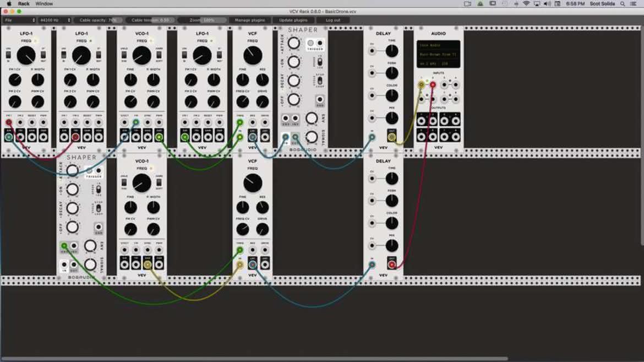Click the SQR output jack on top-row VCO-1
This screenshot has width=644, height=362.
pyautogui.click(x=159, y=137)
